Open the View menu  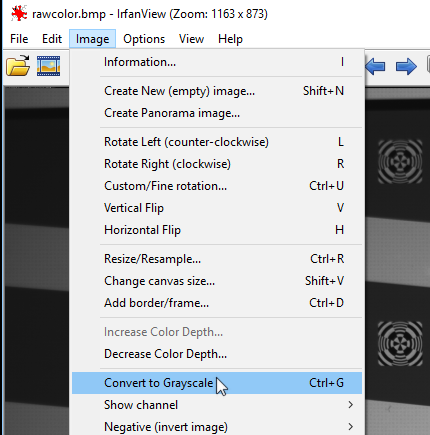click(x=191, y=39)
